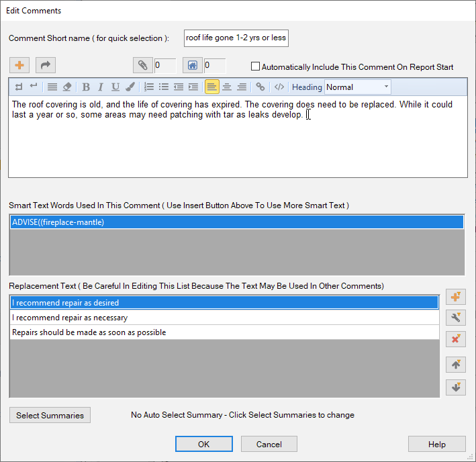The height and width of the screenshot is (462, 476).
Task: Click the orange plus insert button
Action: (x=19, y=65)
